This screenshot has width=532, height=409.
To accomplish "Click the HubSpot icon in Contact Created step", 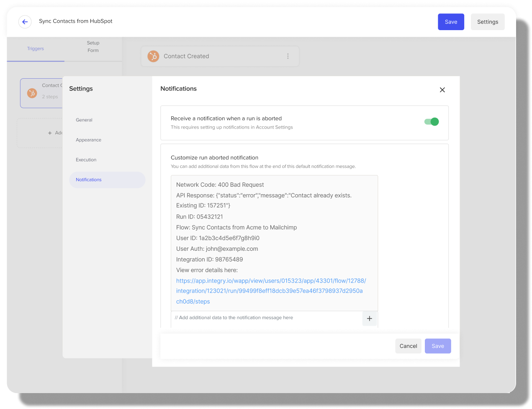I will tap(154, 56).
